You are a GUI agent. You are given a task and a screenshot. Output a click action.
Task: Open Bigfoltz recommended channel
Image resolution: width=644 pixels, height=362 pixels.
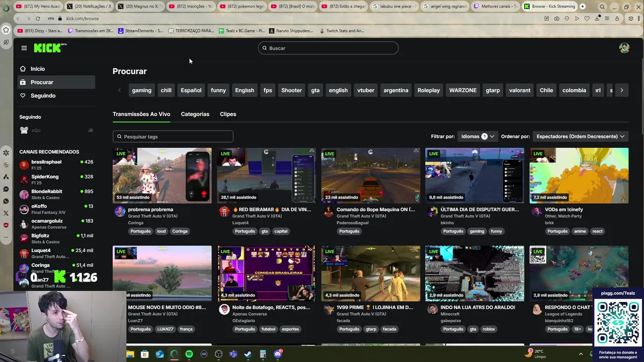(x=56, y=238)
